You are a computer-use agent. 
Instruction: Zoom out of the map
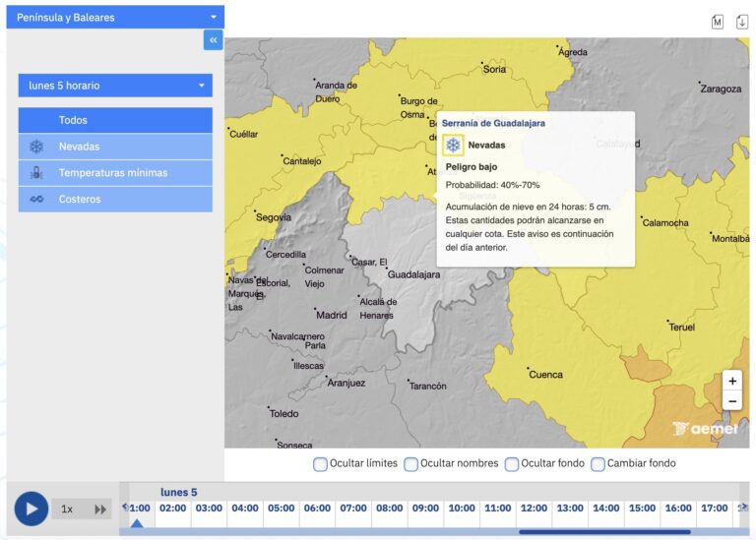click(731, 400)
